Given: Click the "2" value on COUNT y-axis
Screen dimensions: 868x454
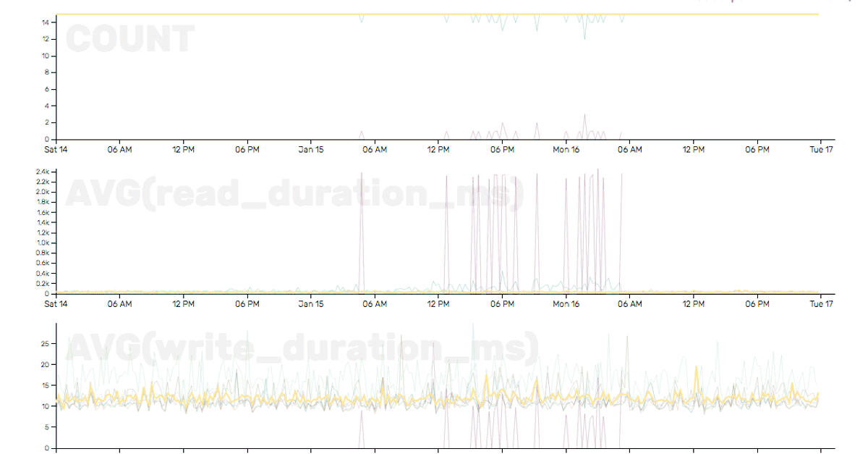Looking at the screenshot, I should click(47, 122).
